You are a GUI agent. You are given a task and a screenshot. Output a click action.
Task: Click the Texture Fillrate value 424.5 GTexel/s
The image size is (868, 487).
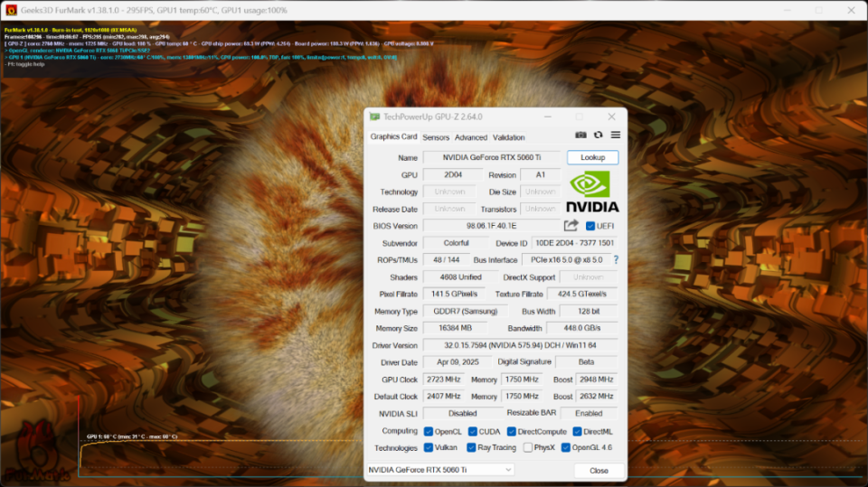(581, 294)
